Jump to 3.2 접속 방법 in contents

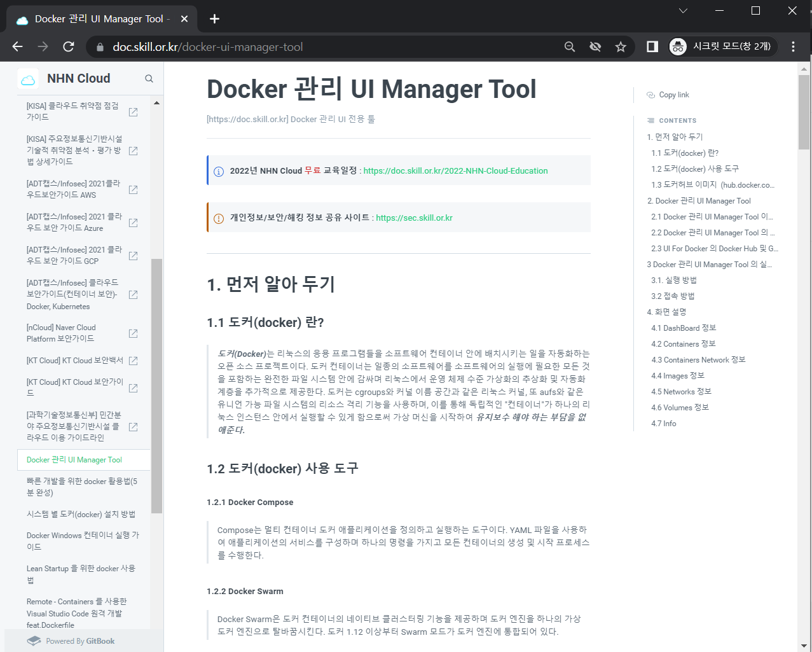(x=673, y=296)
